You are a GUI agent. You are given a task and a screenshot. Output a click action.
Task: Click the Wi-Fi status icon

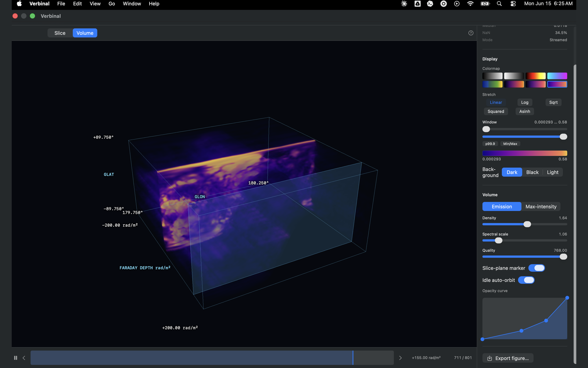click(470, 4)
